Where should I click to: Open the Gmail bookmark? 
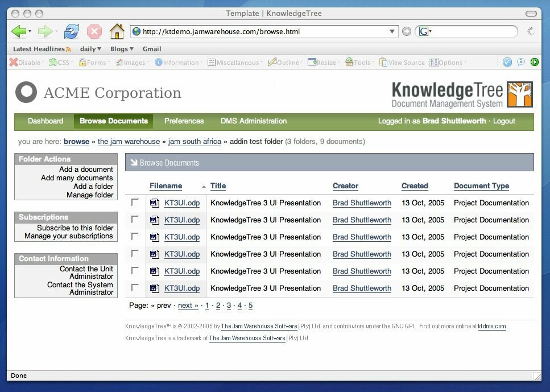click(152, 49)
